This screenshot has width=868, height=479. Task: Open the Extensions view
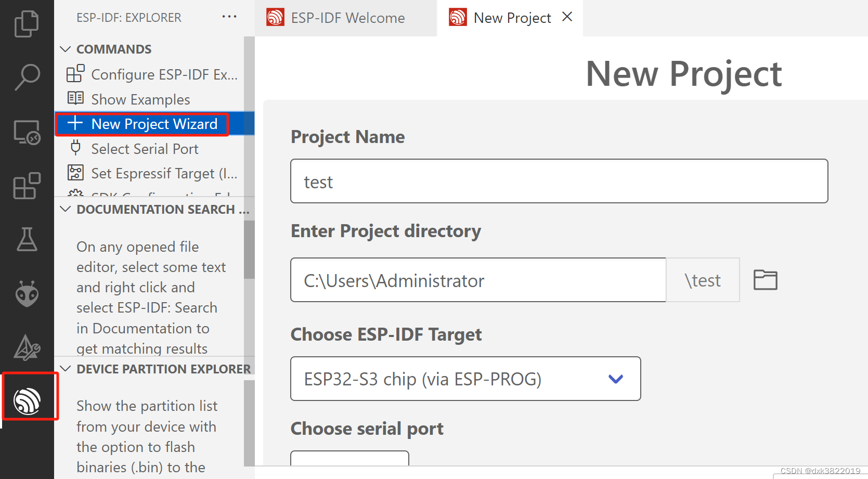click(27, 186)
